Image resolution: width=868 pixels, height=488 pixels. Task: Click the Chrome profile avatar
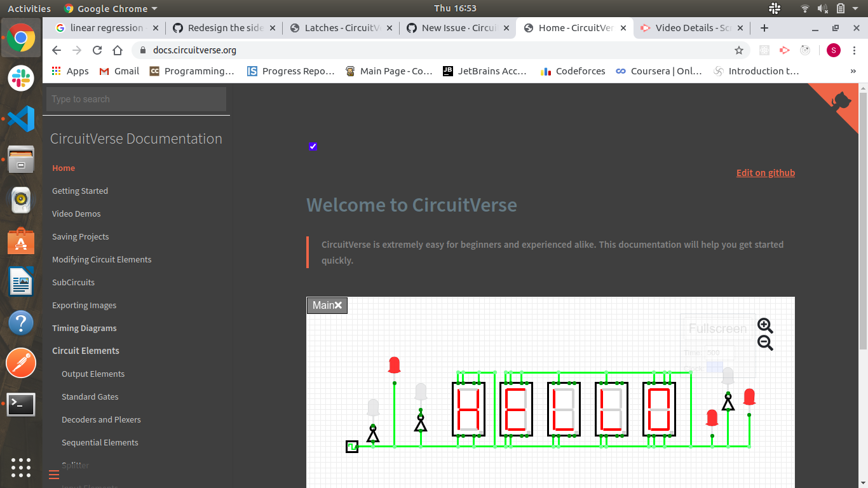click(x=833, y=50)
